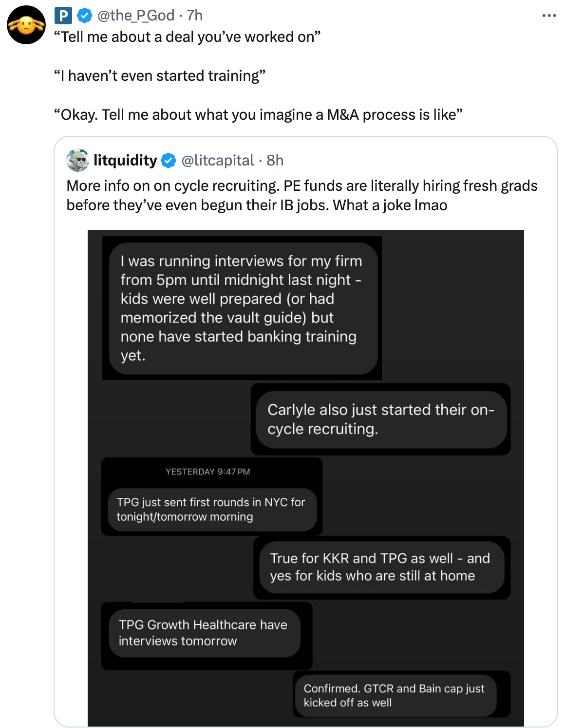Click the "TPG Growth Healthcare" message bubble
The height and width of the screenshot is (728, 564).
203,633
